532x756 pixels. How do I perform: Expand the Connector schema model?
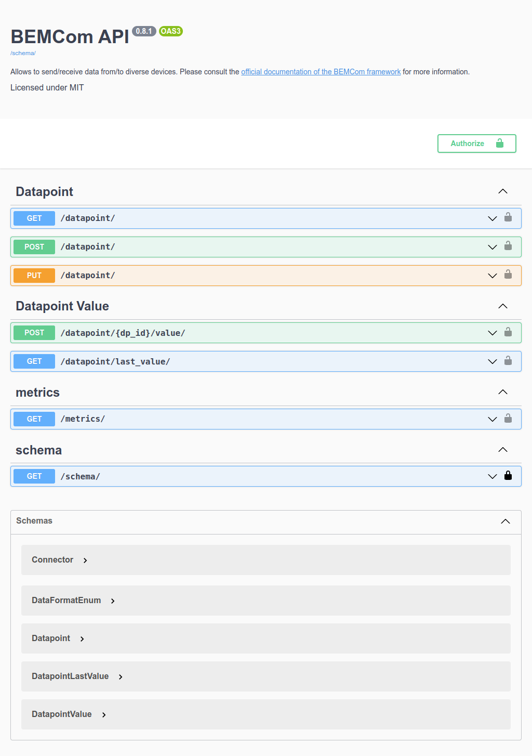[x=85, y=561]
